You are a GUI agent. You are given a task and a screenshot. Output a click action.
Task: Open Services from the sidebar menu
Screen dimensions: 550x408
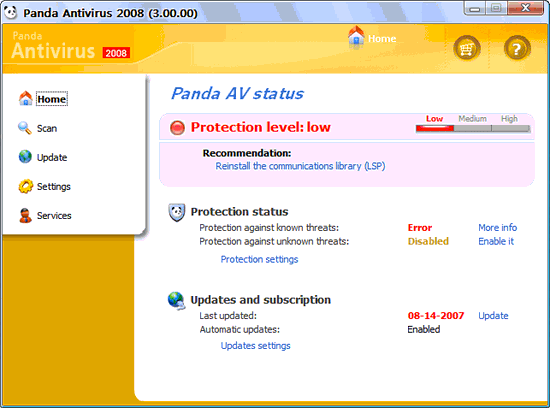coord(54,216)
